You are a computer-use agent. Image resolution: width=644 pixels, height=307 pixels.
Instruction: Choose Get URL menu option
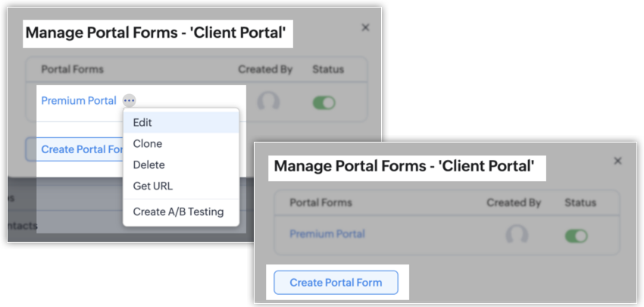(x=152, y=186)
